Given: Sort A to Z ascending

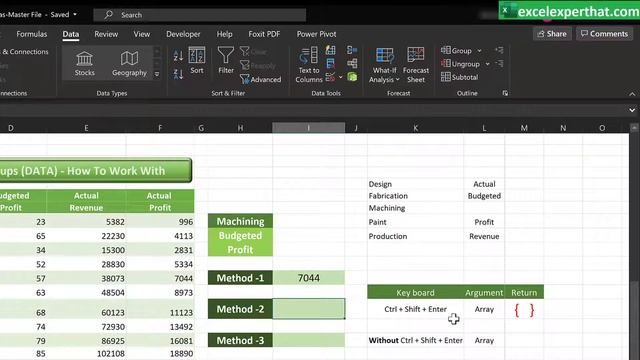Looking at the screenshot, I should (x=178, y=56).
